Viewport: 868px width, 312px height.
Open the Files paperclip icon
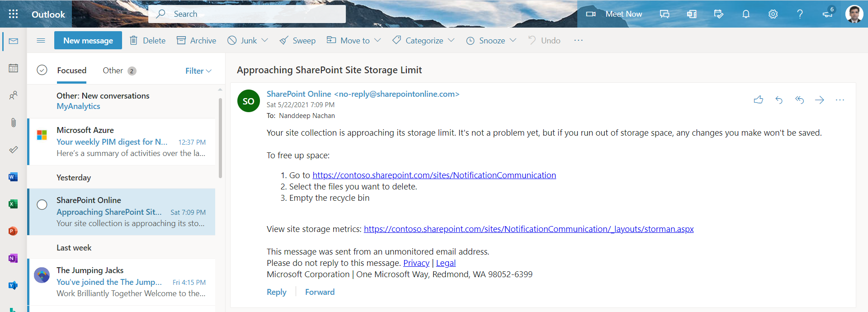[14, 123]
